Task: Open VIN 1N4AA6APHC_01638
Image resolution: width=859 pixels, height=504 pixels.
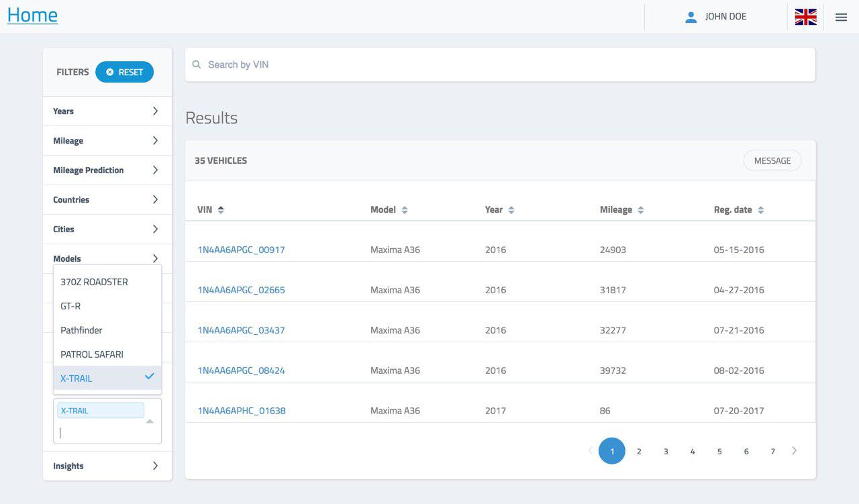Action: click(242, 411)
